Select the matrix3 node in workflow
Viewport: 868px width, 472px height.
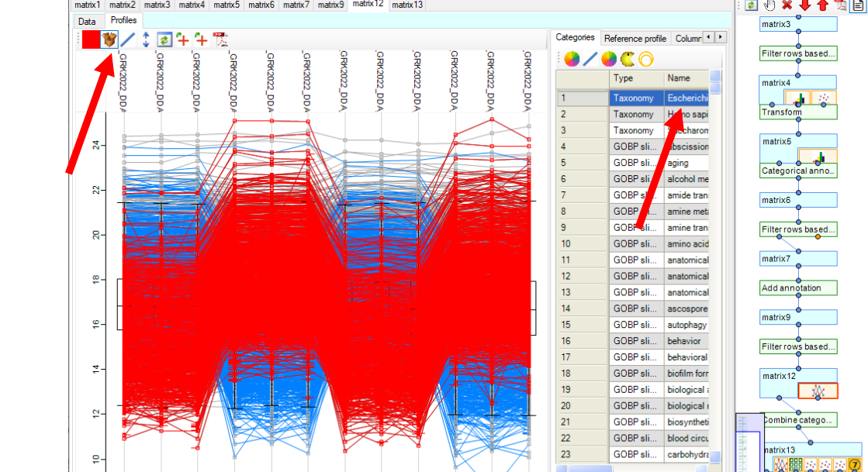point(798,24)
